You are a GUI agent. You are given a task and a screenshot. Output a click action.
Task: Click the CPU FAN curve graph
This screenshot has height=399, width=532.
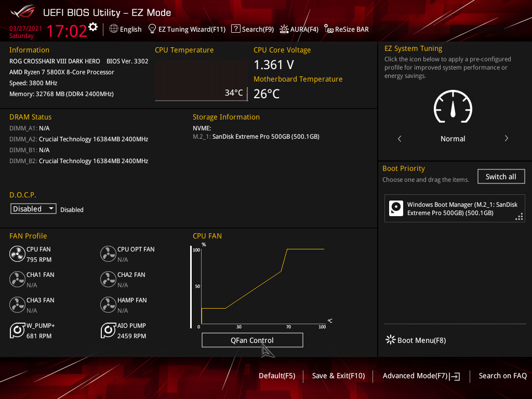[x=261, y=286]
